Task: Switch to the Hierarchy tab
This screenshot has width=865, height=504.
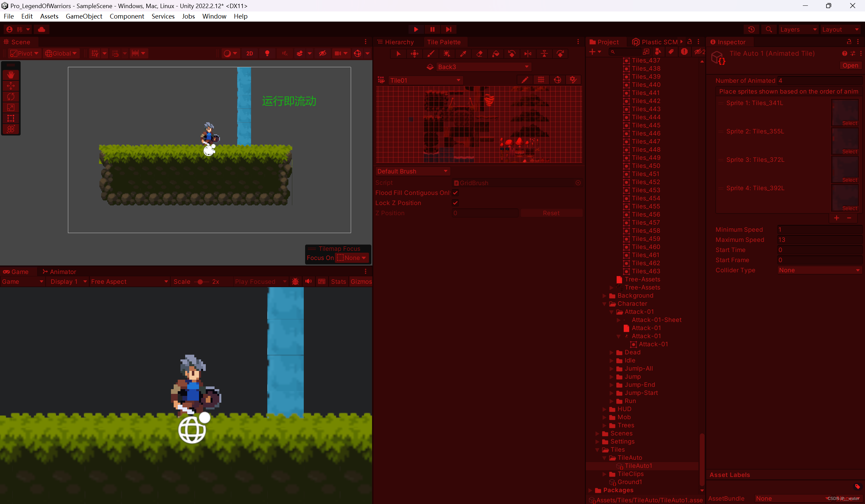Action: [398, 42]
